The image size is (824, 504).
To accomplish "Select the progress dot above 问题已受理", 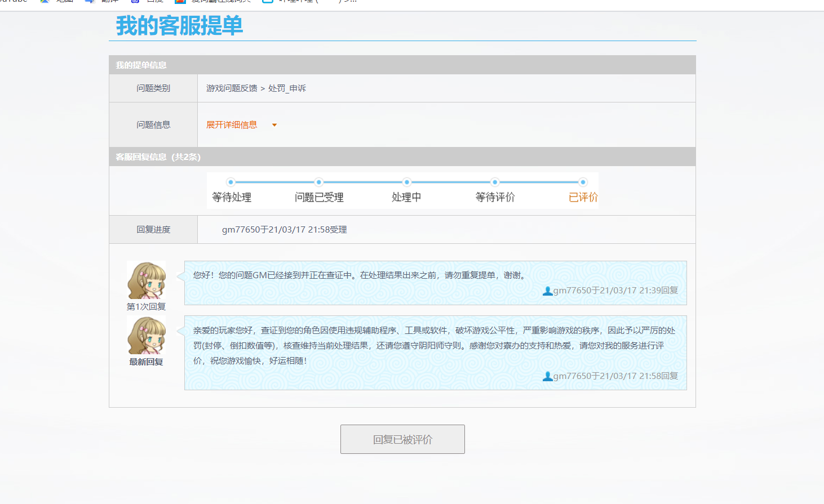I will tap(318, 182).
